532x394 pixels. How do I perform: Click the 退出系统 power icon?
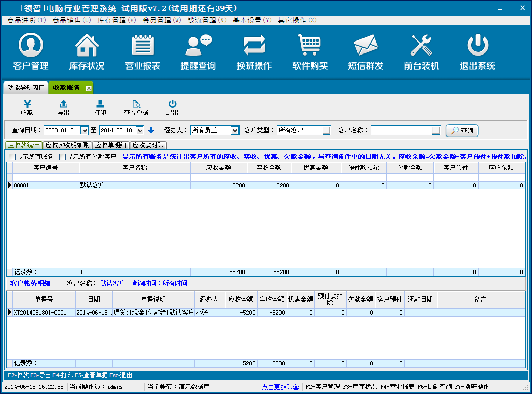point(477,51)
